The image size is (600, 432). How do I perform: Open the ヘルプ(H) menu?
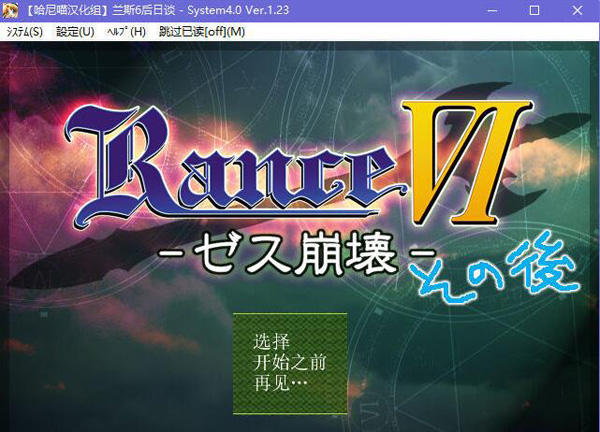(126, 32)
